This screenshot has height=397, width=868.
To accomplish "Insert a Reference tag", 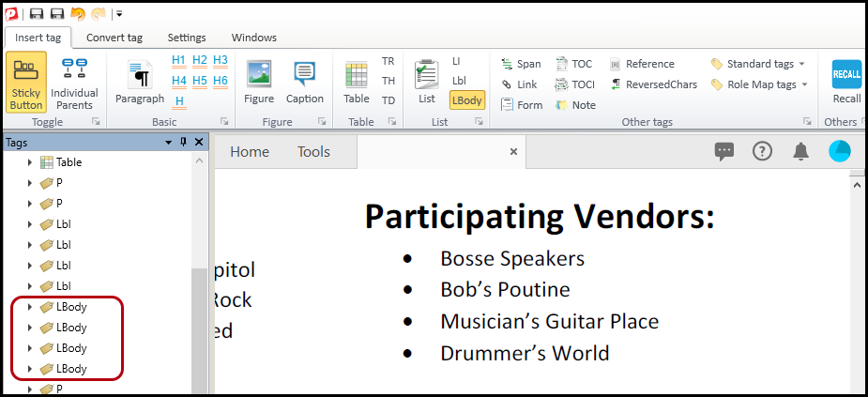I will coord(642,64).
